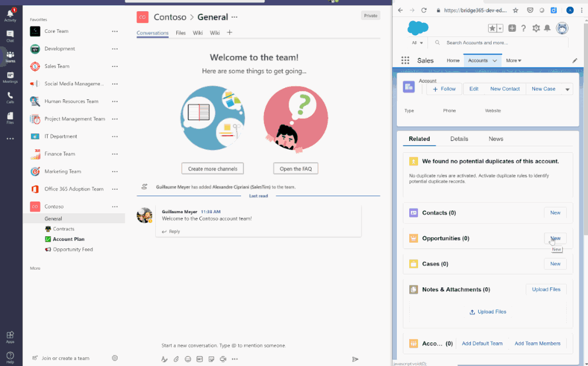The width and height of the screenshot is (588, 366).
Task: Click Open the FAQ button
Action: pyautogui.click(x=296, y=169)
